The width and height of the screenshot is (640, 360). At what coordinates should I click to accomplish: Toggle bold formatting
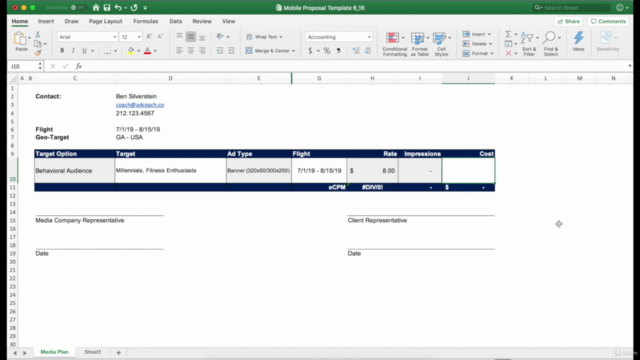[x=62, y=51]
